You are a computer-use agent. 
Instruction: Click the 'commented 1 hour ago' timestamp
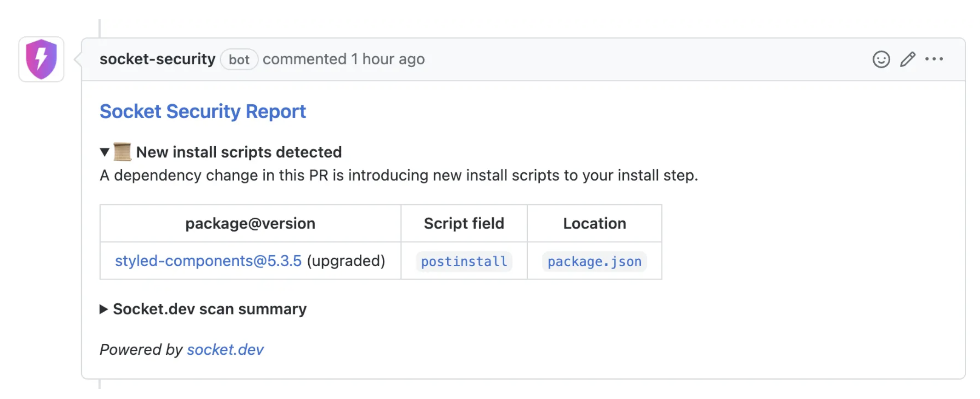click(x=344, y=59)
